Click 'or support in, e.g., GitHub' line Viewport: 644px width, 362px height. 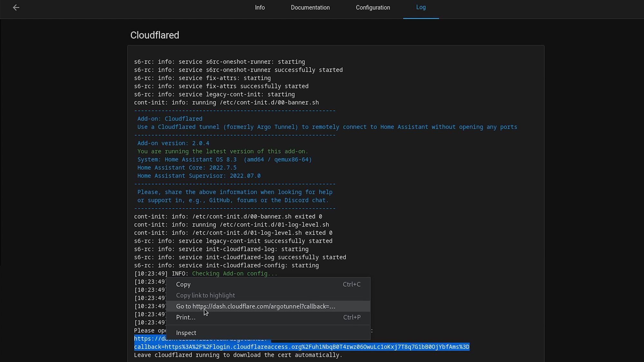tap(233, 200)
